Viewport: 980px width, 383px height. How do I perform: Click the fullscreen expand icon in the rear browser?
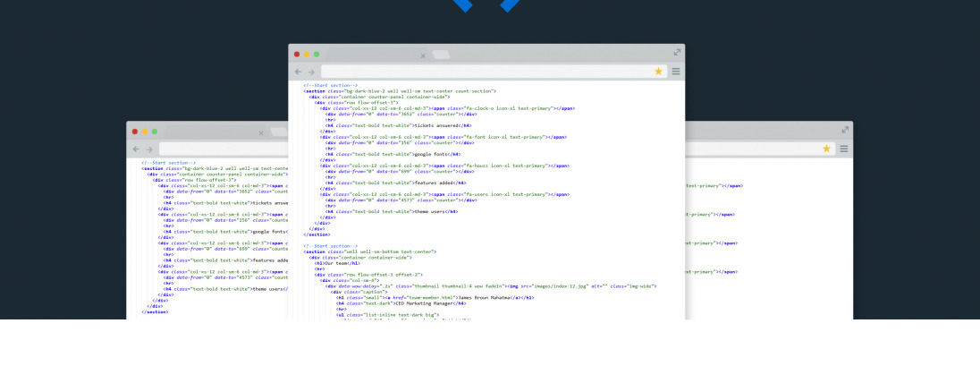pos(845,130)
